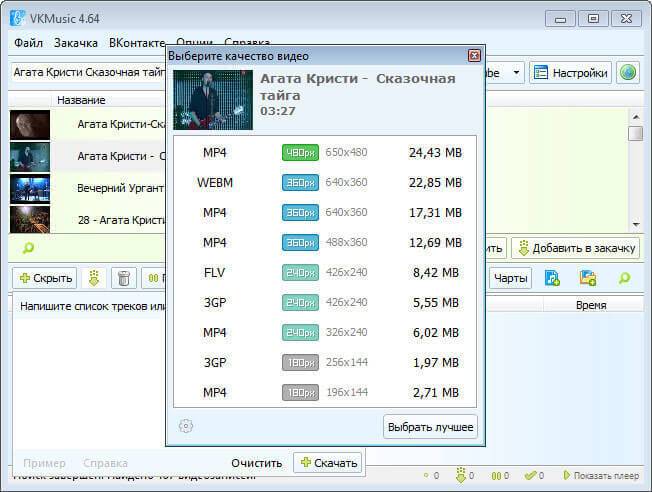Click the video preview thumbnail in dialog

coord(213,100)
